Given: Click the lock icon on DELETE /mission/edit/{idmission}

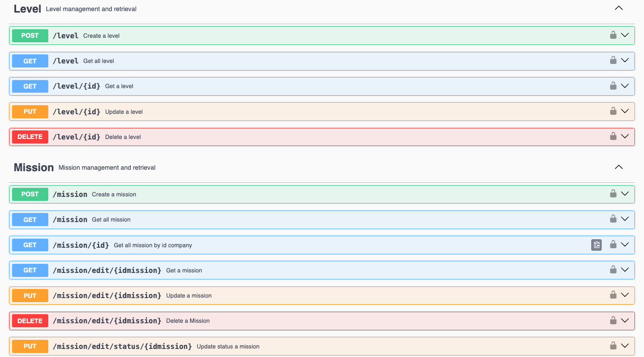Looking at the screenshot, I should [613, 320].
